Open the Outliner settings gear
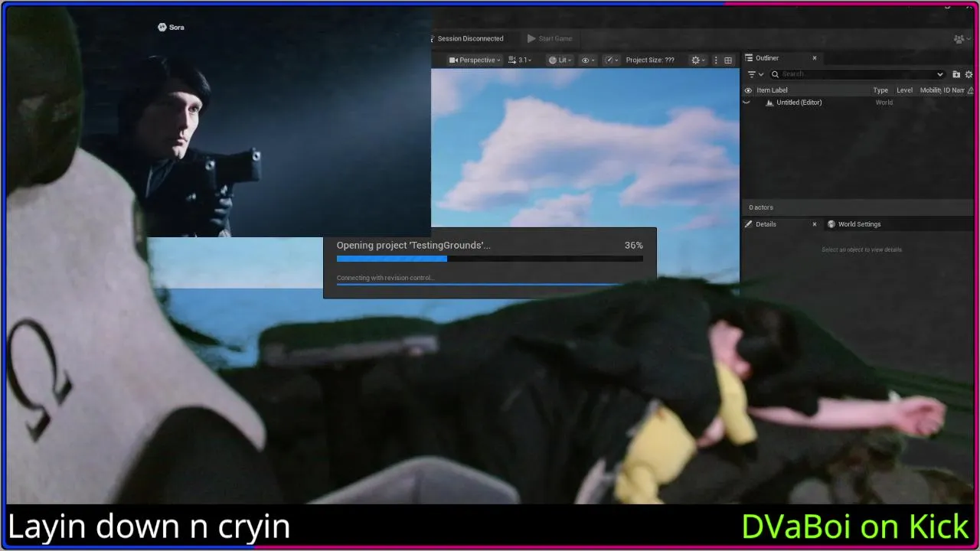Viewport: 980px width, 551px height. (x=969, y=74)
